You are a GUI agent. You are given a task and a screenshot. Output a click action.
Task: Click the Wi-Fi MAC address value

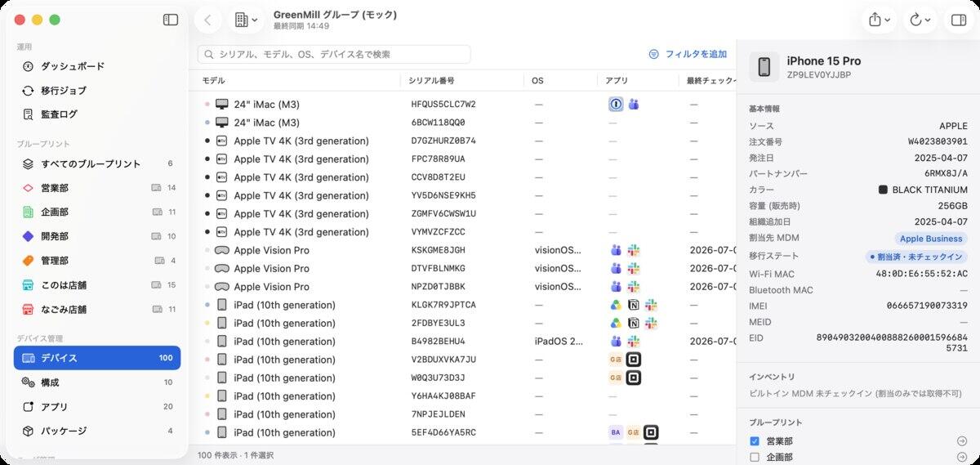(921, 274)
